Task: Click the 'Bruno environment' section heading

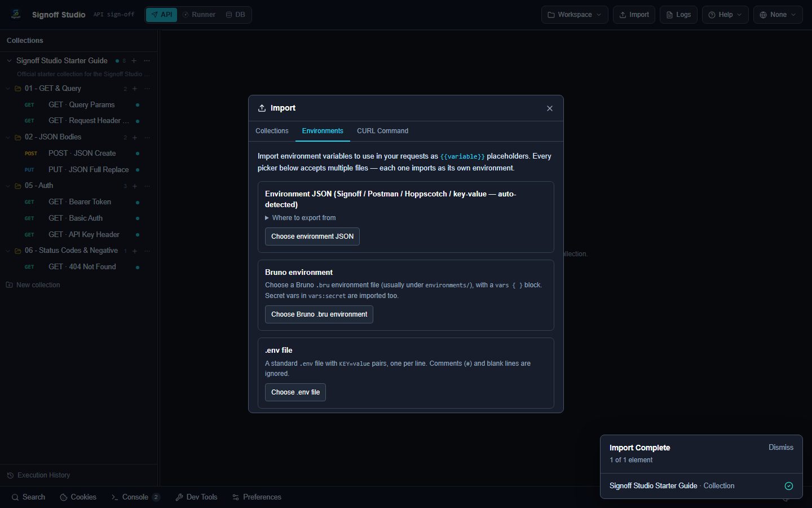Action: coord(299,273)
